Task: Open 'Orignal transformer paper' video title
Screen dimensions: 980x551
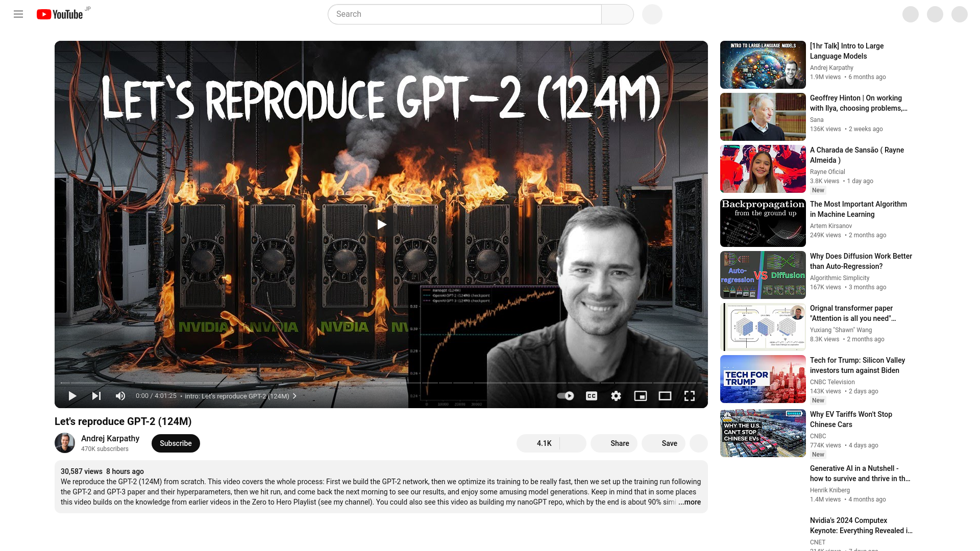Action: tap(853, 313)
